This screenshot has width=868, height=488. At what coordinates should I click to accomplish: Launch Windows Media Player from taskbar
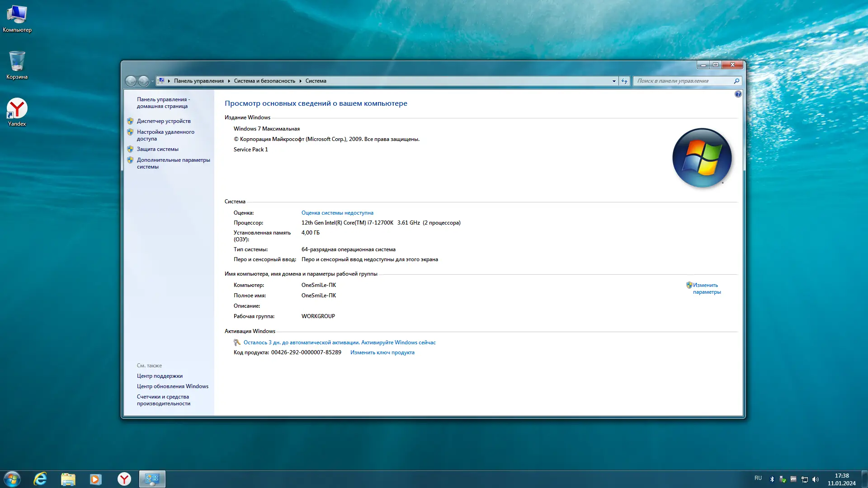(x=95, y=479)
